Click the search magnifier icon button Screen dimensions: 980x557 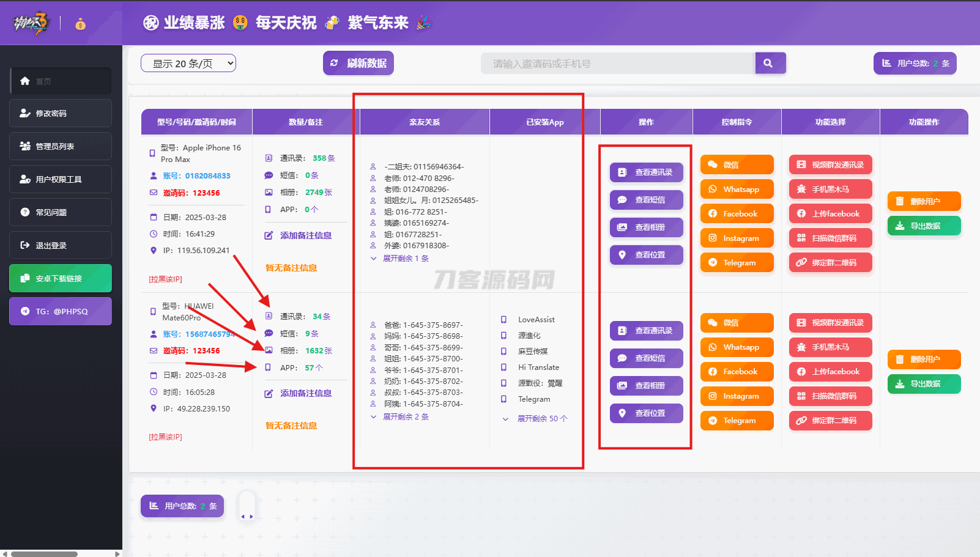click(x=770, y=63)
